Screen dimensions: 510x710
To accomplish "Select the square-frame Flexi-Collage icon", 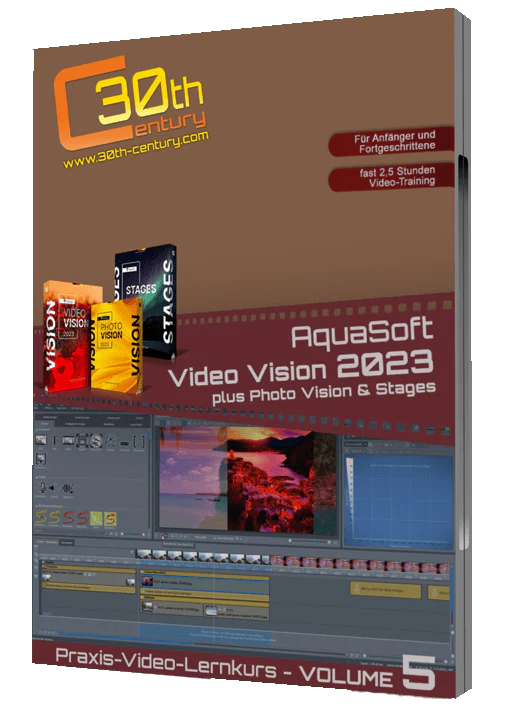I will click(82, 441).
